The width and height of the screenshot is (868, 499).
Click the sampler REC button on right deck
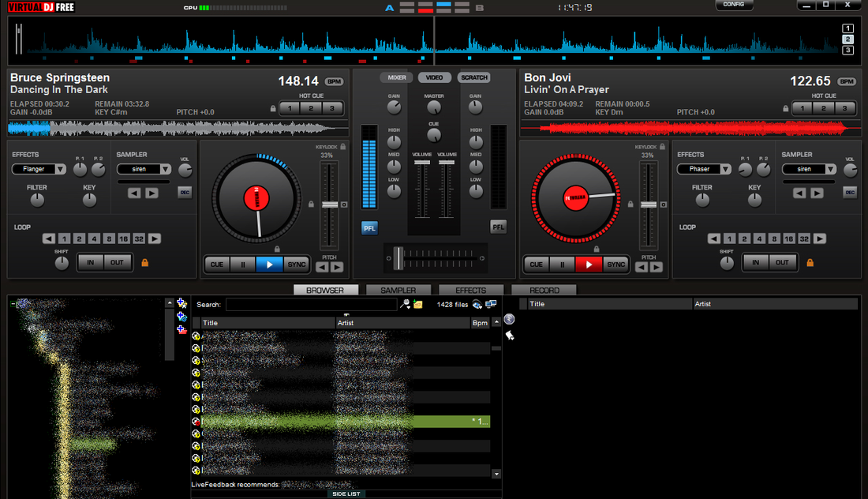pyautogui.click(x=850, y=192)
